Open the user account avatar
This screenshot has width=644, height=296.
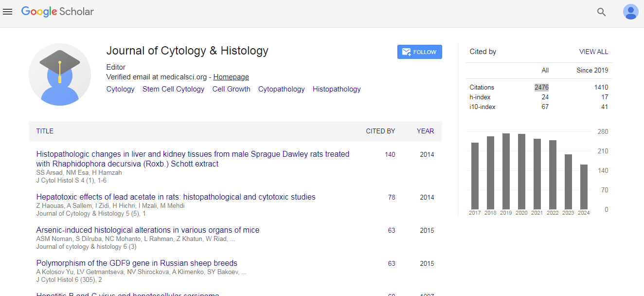click(x=630, y=12)
